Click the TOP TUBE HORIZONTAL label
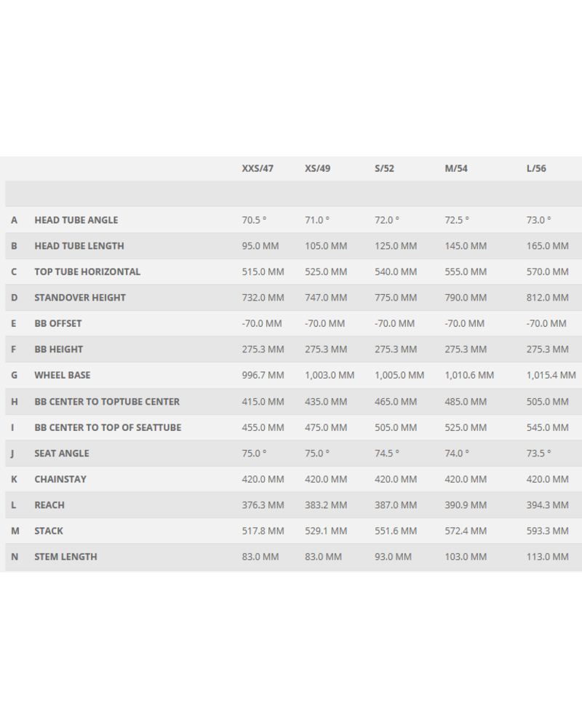 tap(87, 272)
